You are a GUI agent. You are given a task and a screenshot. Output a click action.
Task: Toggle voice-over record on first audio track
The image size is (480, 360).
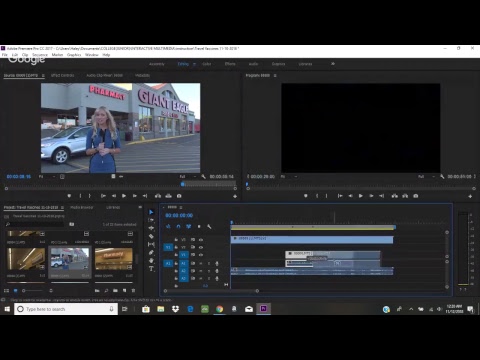(217, 263)
